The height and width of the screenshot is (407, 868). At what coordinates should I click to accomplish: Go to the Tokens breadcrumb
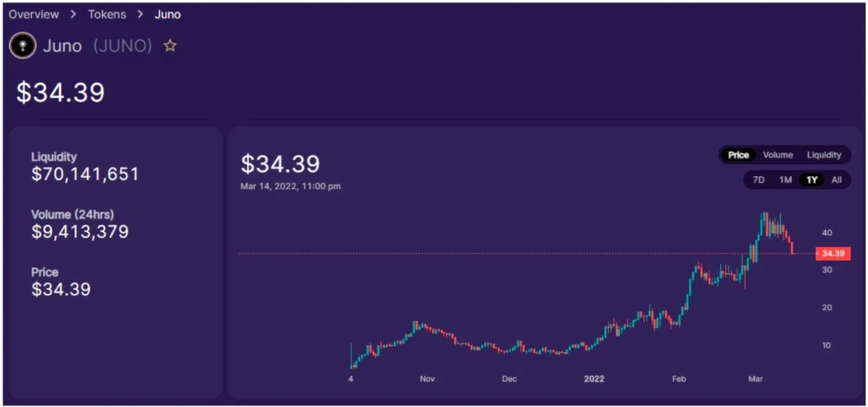pos(106,15)
